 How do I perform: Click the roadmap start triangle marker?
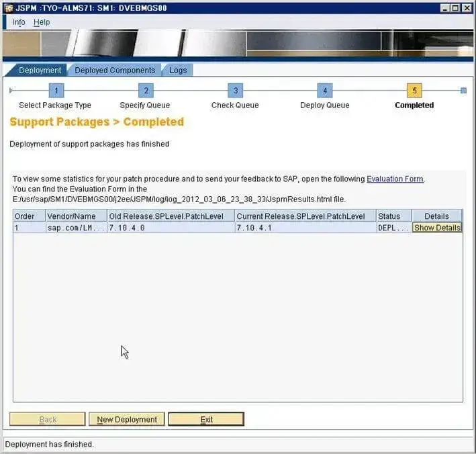pyautogui.click(x=11, y=91)
